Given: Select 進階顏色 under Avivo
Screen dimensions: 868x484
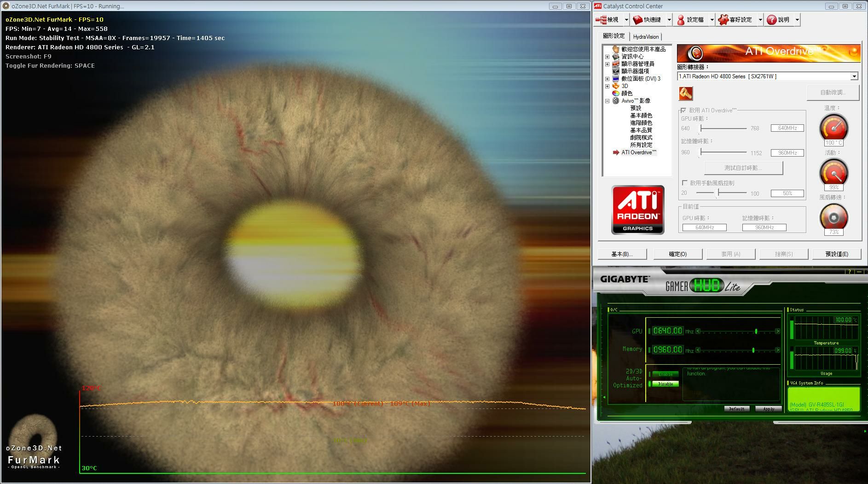Looking at the screenshot, I should point(641,123).
